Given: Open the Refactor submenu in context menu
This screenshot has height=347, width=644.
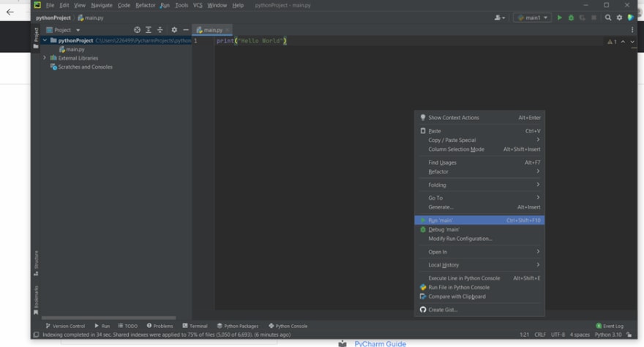Looking at the screenshot, I should [479, 171].
